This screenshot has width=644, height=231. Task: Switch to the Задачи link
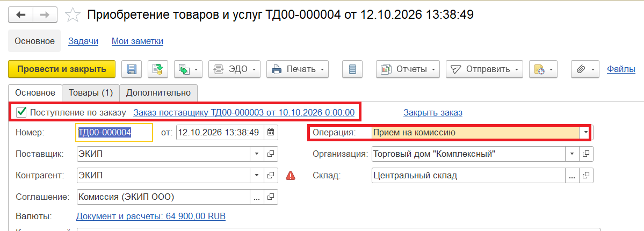[x=83, y=41]
